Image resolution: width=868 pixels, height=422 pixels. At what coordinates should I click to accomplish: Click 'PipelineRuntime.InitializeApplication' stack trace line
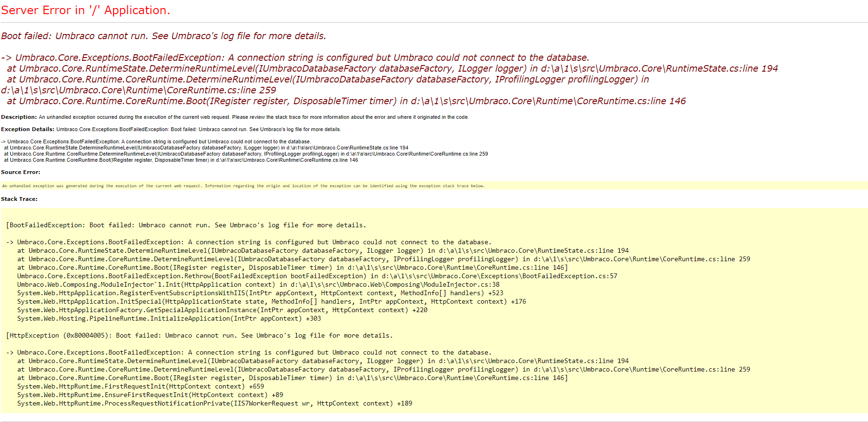coord(169,318)
